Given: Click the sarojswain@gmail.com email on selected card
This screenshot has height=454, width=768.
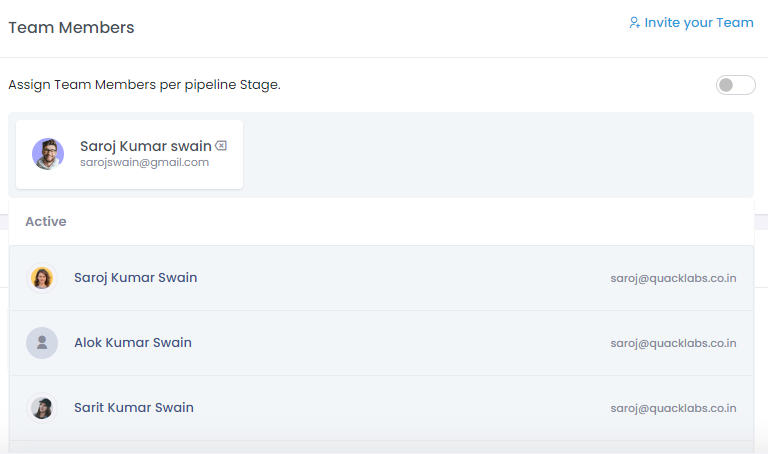Looking at the screenshot, I should click(x=144, y=162).
